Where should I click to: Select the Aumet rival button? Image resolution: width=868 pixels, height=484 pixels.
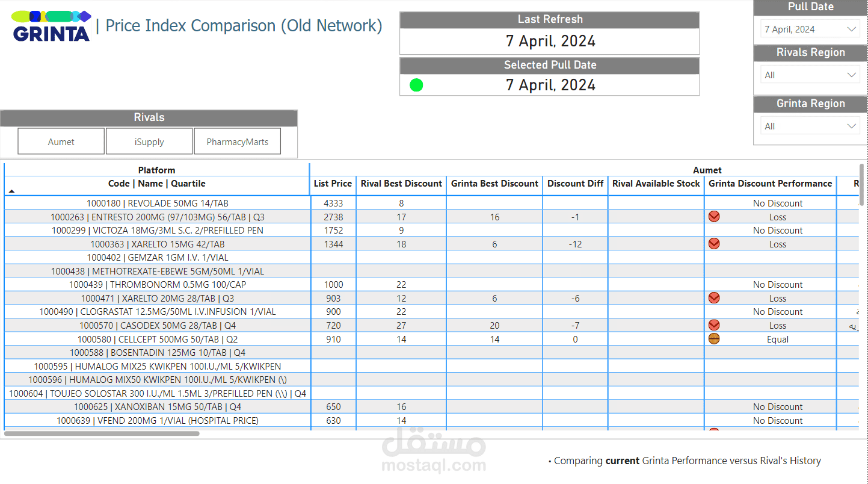click(x=61, y=141)
